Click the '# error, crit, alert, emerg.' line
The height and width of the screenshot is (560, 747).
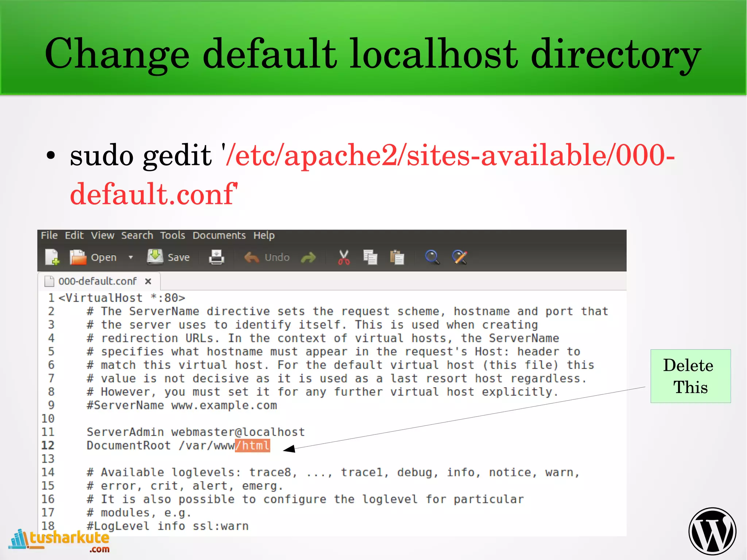click(x=185, y=486)
